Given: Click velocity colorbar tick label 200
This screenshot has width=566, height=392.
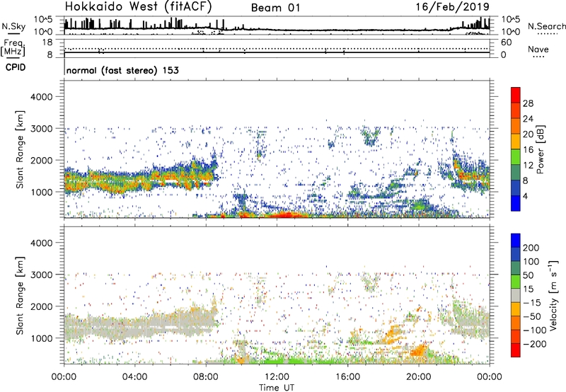Looking at the screenshot, I should point(531,248).
